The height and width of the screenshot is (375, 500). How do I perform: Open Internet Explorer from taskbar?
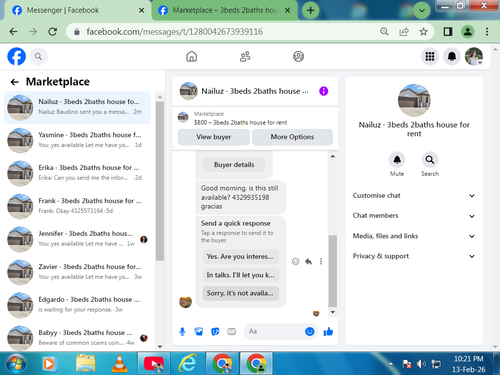click(188, 363)
